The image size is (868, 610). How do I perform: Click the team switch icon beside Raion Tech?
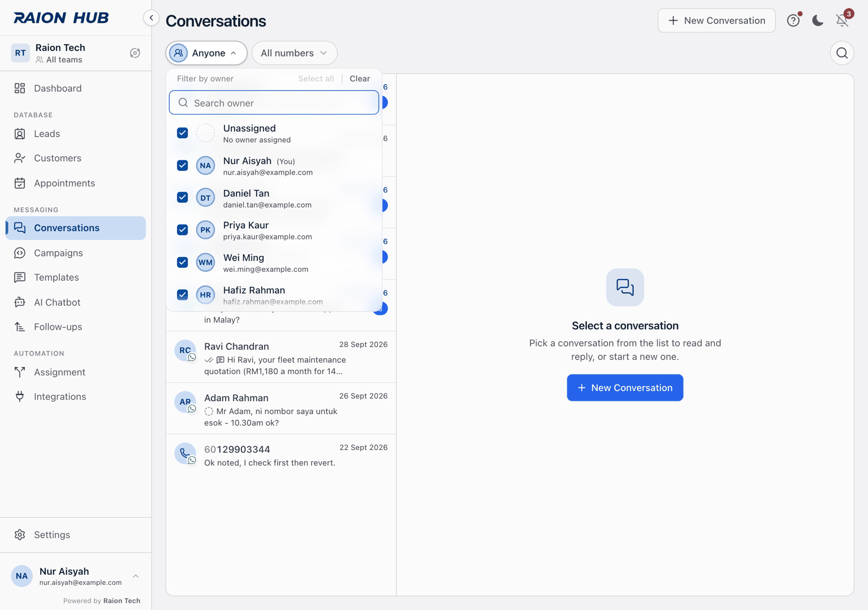(x=135, y=53)
